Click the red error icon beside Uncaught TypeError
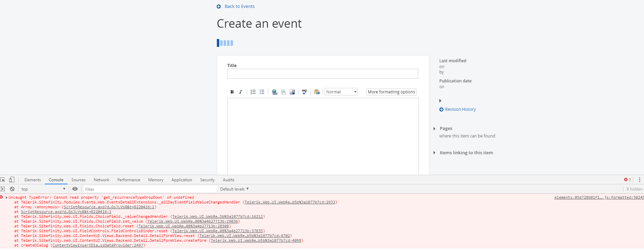The image size is (644, 250). coord(2,197)
